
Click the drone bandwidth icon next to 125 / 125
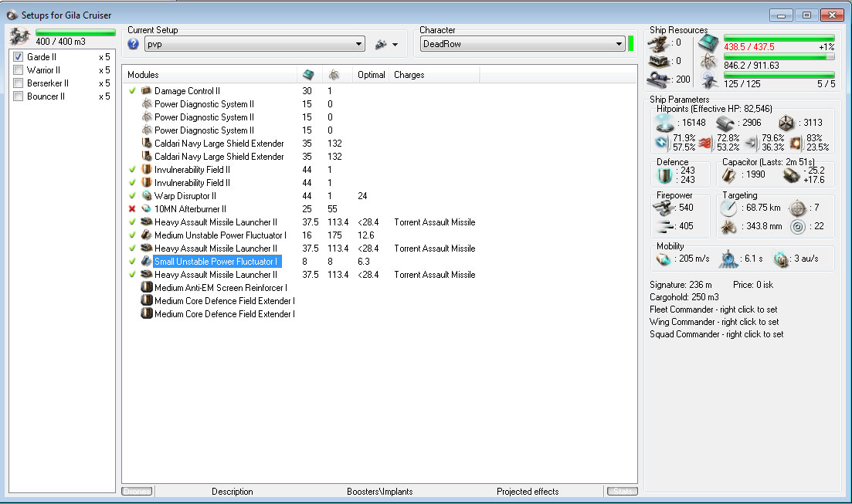click(709, 80)
